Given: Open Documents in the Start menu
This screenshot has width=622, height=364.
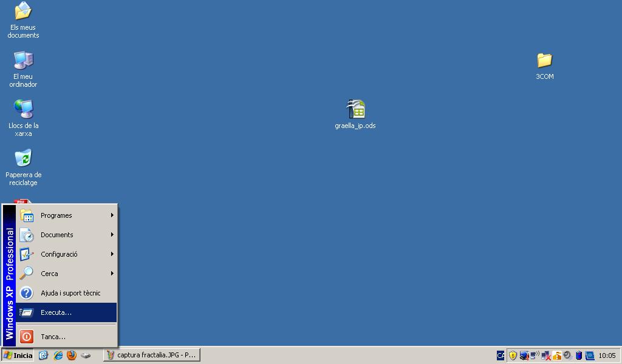Looking at the screenshot, I should (66, 235).
